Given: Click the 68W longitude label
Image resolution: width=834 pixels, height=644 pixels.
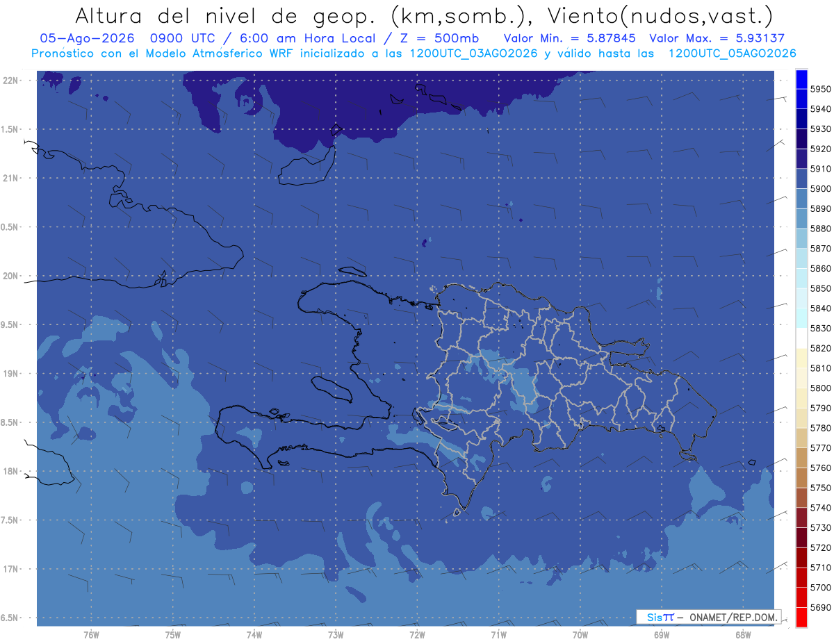Looking at the screenshot, I should 743,635.
